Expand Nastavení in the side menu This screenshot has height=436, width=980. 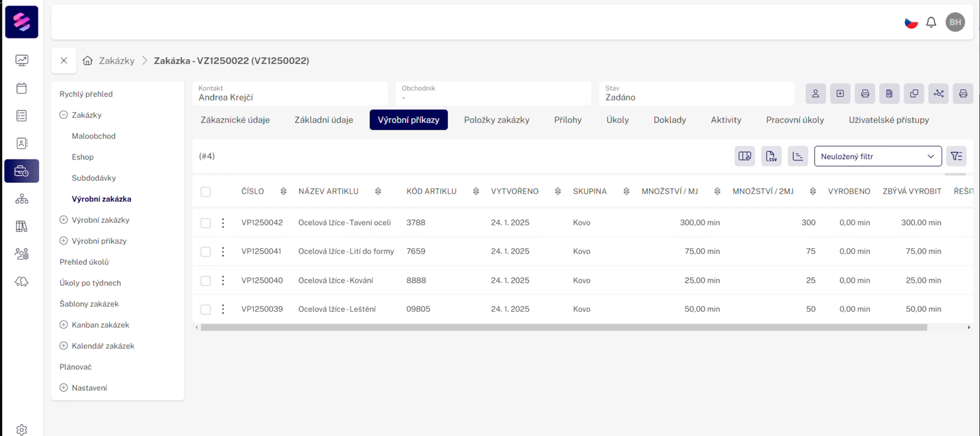(63, 388)
